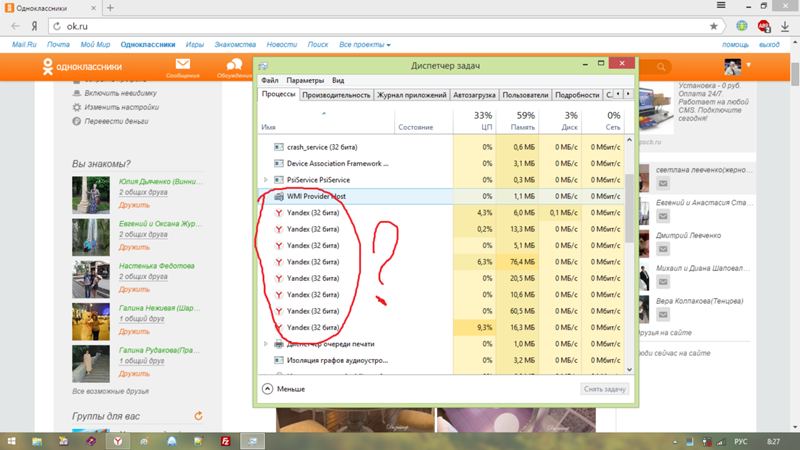Open browser hamburger menu icon

point(721,6)
